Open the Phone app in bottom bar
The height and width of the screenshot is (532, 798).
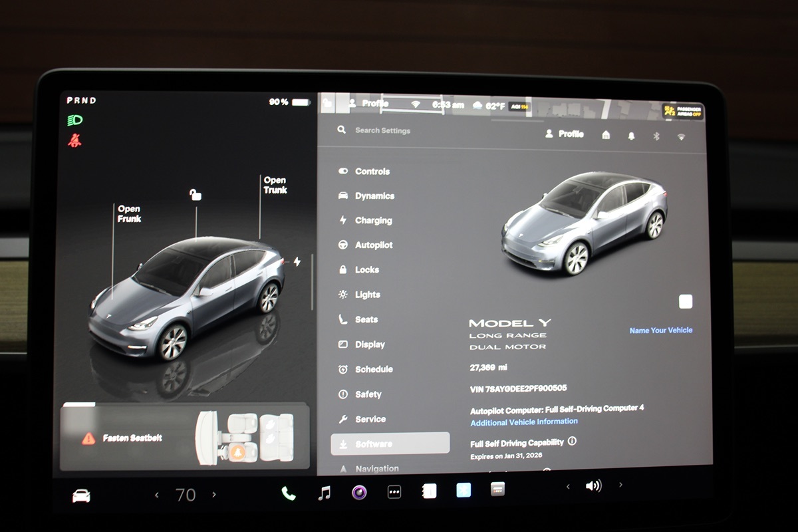coord(288,493)
